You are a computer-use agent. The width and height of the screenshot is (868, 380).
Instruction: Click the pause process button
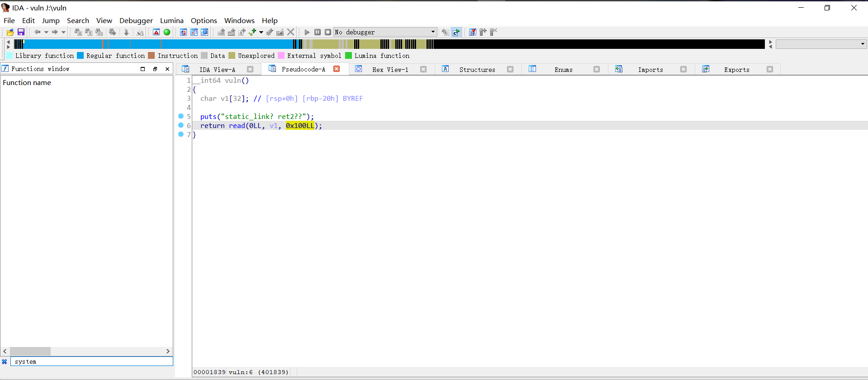[318, 32]
